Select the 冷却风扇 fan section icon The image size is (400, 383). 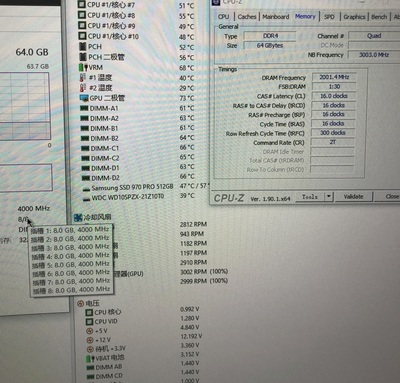point(78,218)
